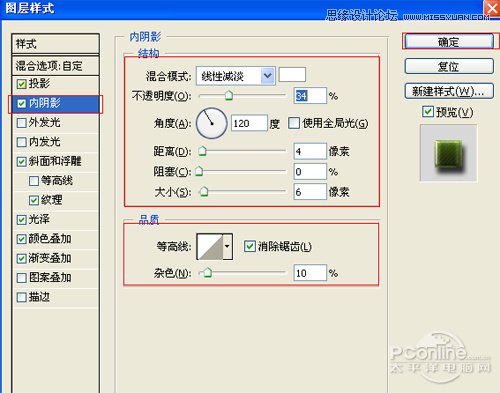Click the 杂色 input field showing 10
The width and height of the screenshot is (500, 393).
(x=310, y=273)
